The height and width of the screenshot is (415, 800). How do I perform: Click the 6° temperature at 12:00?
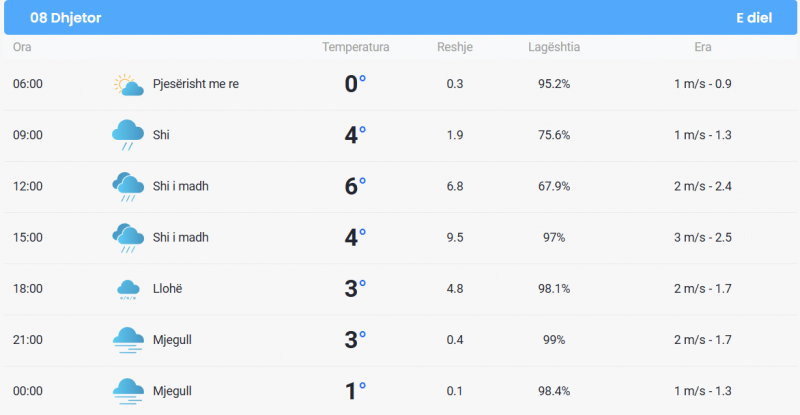pos(355,186)
